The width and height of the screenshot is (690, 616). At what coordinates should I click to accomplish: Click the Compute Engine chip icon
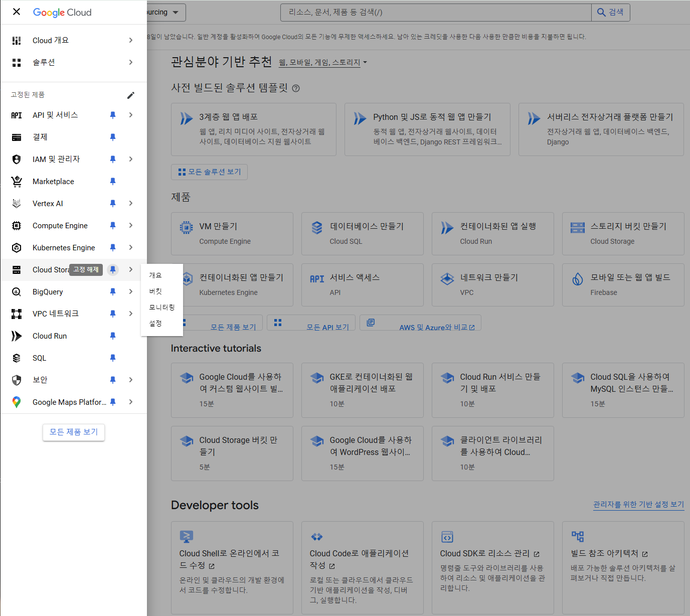click(x=17, y=226)
